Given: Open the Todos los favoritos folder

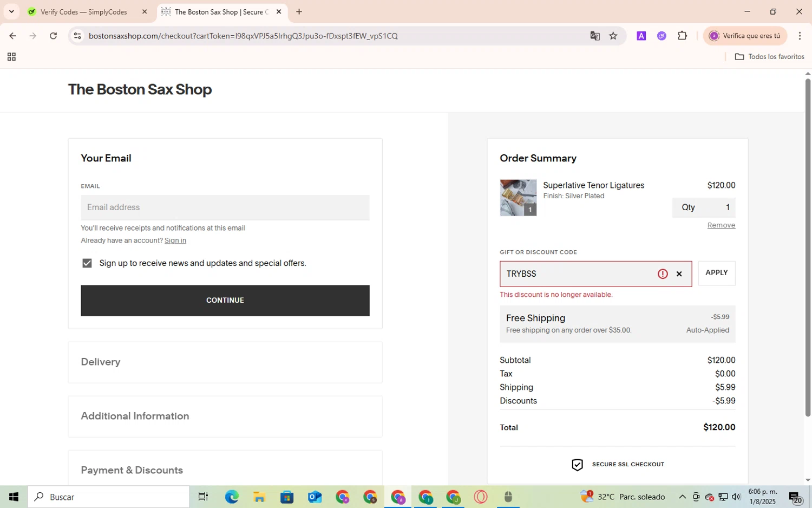Looking at the screenshot, I should 769,57.
